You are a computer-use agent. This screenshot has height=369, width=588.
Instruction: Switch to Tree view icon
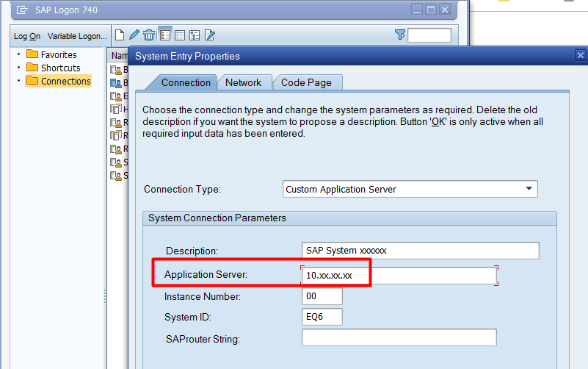pos(195,35)
